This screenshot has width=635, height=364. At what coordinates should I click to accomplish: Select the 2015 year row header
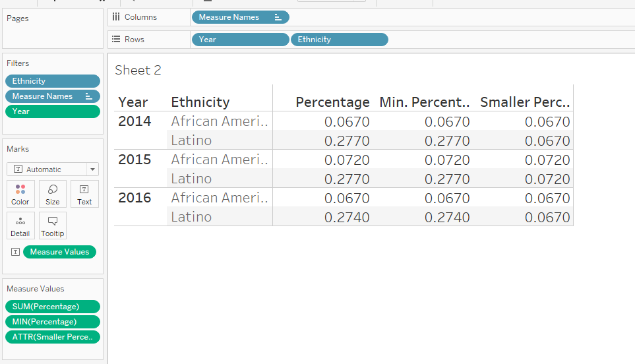135,160
